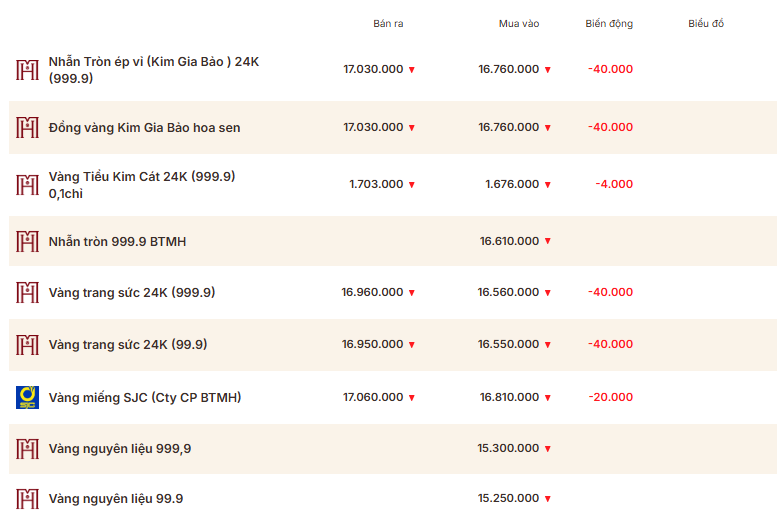The image size is (778, 522).
Task: Click red down arrow next to 17.060.000
Action: [411, 398]
